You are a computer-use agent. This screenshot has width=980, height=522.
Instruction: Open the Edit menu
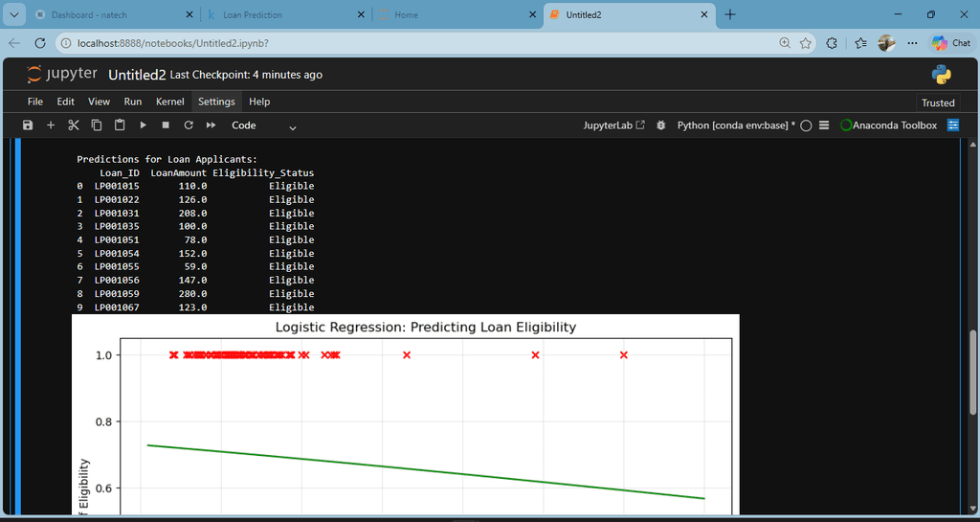click(66, 102)
